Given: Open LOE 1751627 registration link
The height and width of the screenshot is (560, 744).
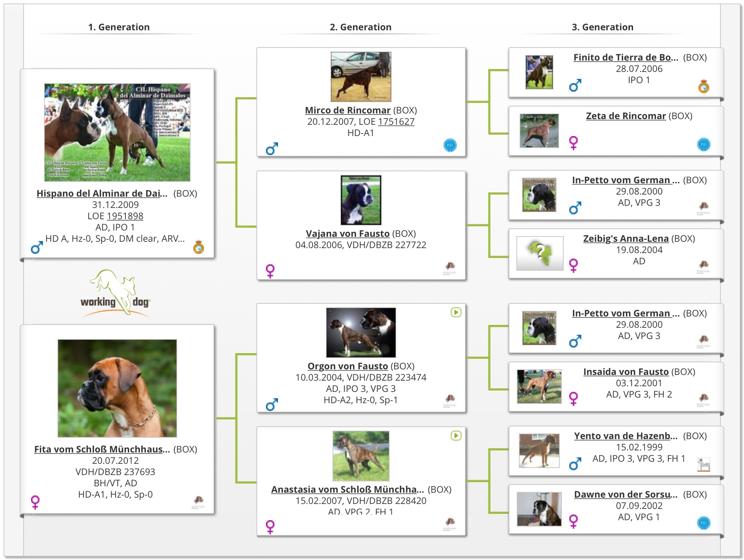Looking at the screenshot, I should tap(396, 122).
